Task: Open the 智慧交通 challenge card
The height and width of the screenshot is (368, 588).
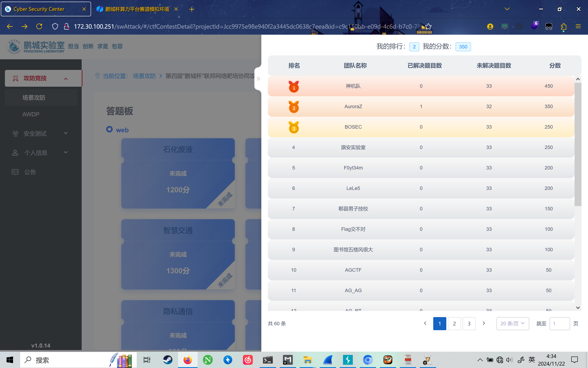Action: click(x=178, y=254)
